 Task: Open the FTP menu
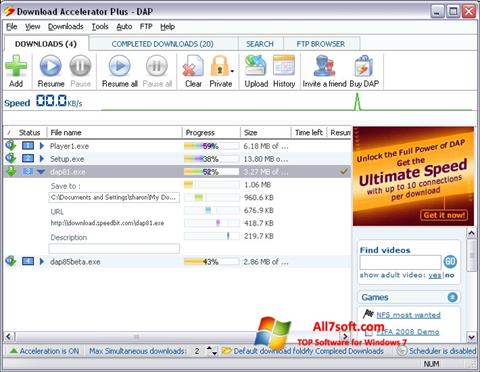(146, 27)
